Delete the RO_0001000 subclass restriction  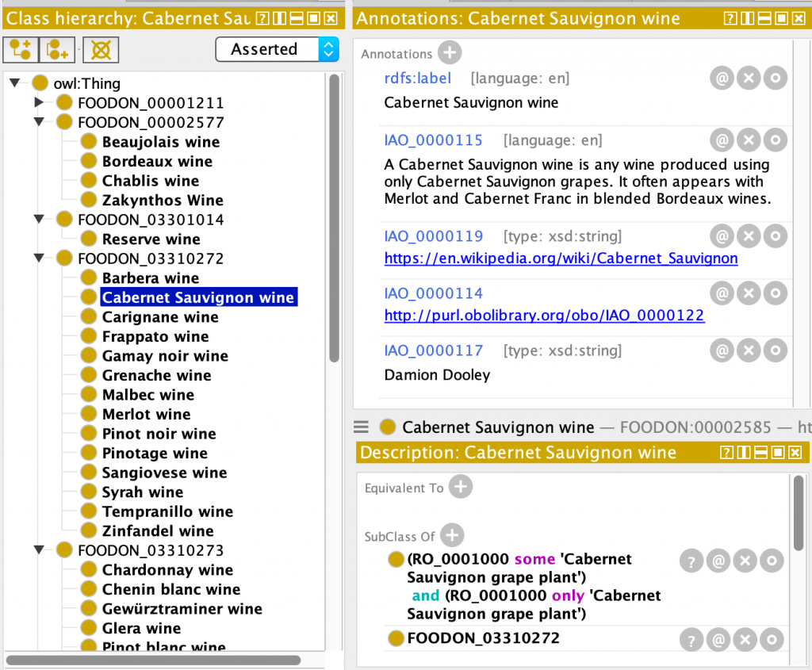745,561
